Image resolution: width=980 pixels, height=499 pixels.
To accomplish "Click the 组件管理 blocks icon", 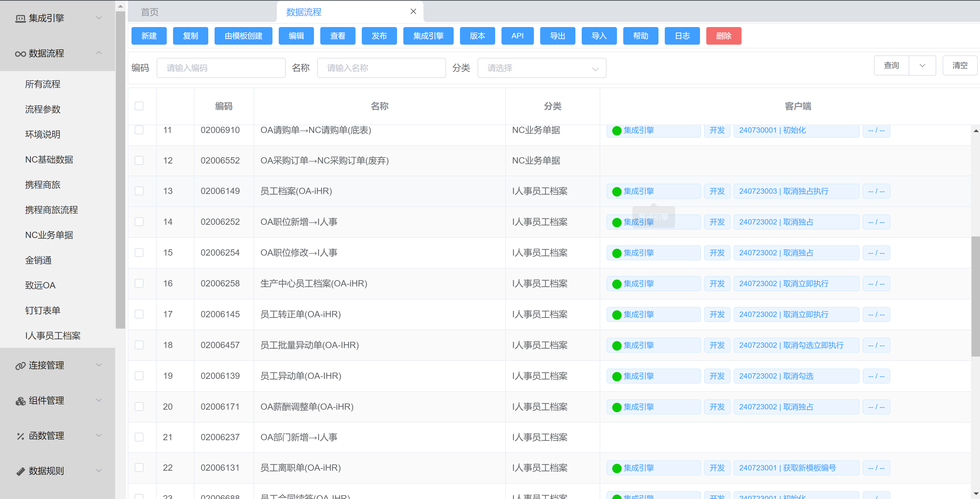I will tap(20, 401).
